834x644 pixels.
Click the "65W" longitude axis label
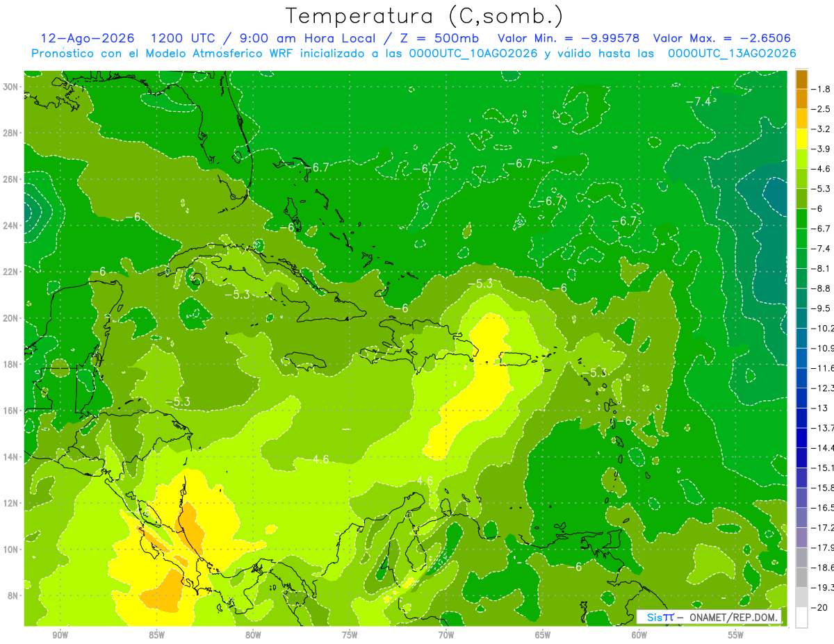[543, 636]
